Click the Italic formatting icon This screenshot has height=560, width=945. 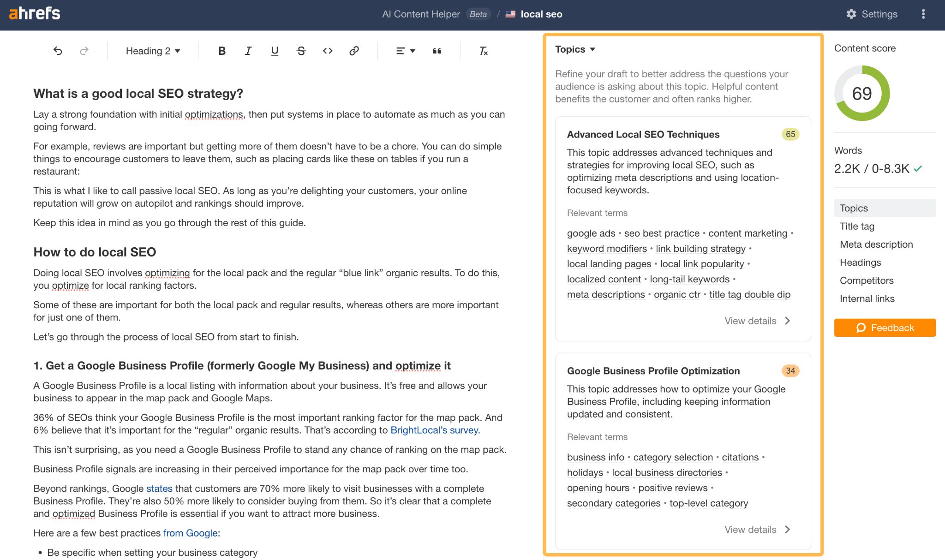tap(247, 50)
